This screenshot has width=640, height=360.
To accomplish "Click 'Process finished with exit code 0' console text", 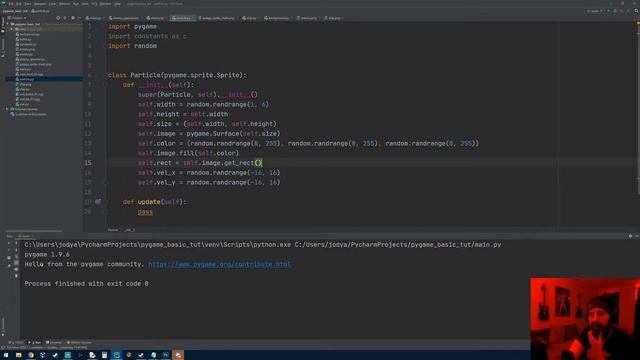I will click(x=87, y=284).
